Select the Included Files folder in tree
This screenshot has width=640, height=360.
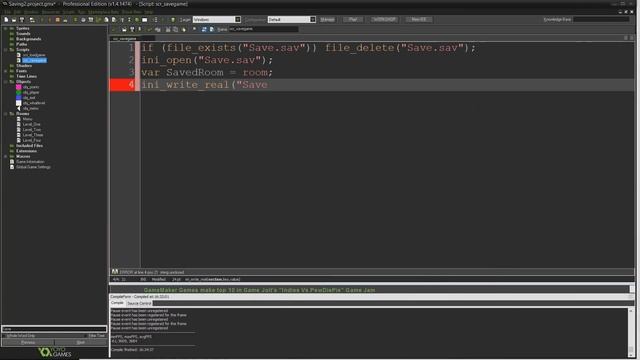pyautogui.click(x=29, y=146)
